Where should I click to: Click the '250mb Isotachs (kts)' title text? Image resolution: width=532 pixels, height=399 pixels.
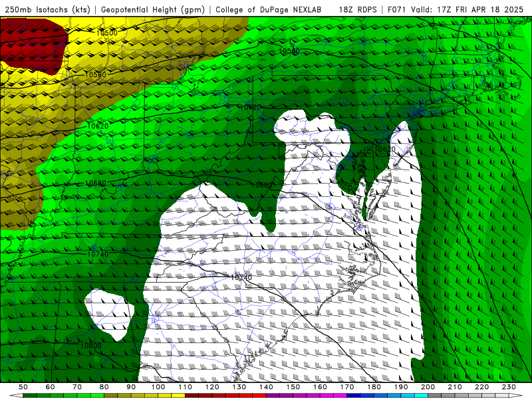point(48,10)
